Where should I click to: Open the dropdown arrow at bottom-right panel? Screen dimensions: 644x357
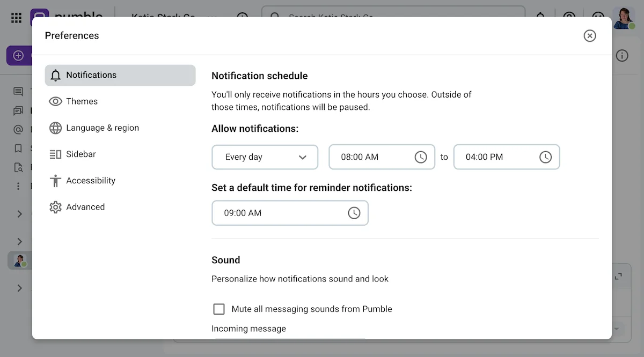(x=616, y=329)
